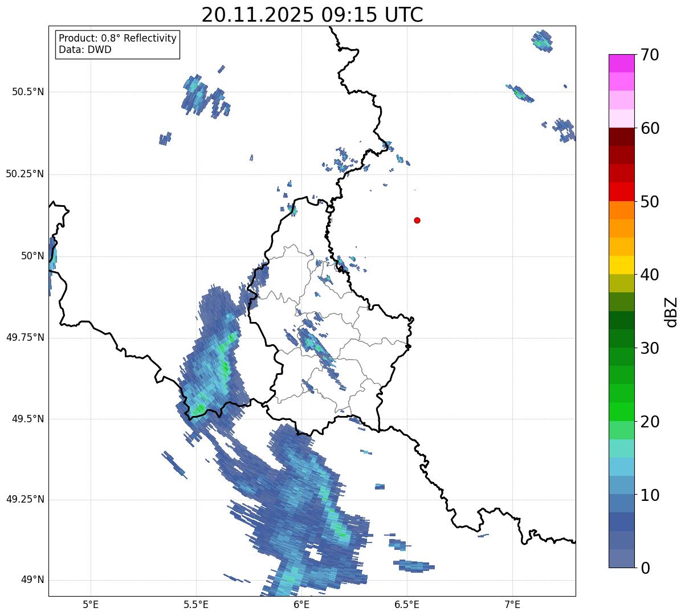Click the dBZ colorbar axis label

(671, 312)
